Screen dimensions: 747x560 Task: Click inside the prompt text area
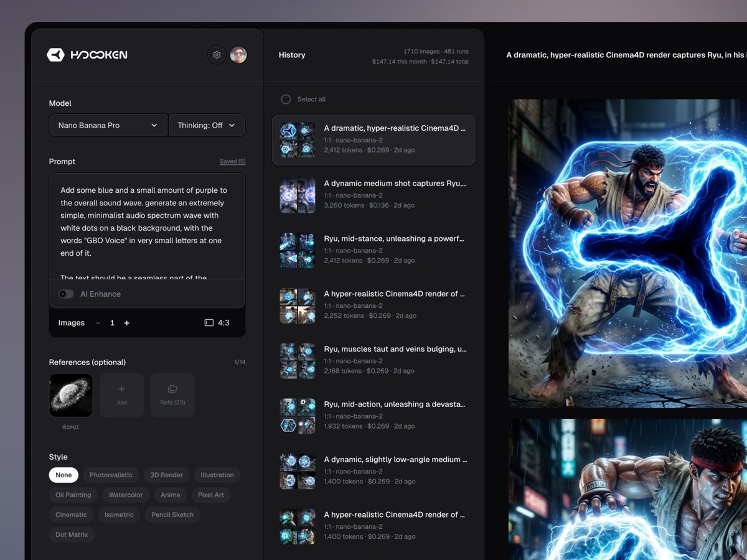point(147,226)
